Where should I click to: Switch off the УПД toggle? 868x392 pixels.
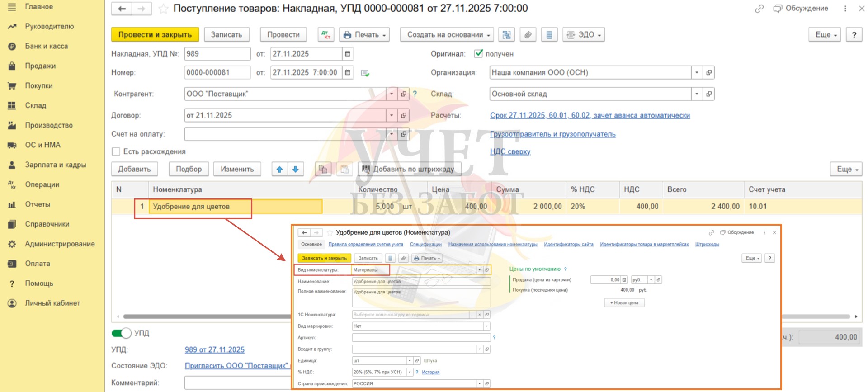121,333
